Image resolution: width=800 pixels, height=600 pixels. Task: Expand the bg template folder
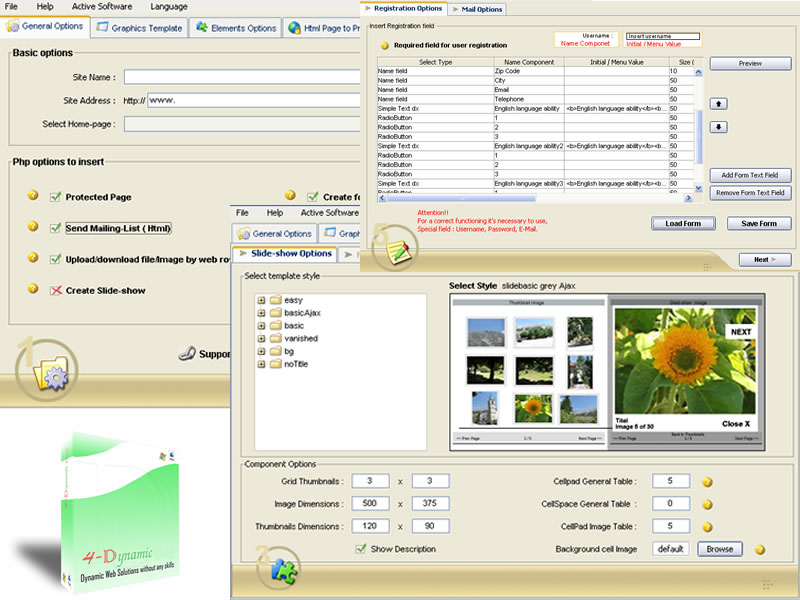tap(262, 351)
